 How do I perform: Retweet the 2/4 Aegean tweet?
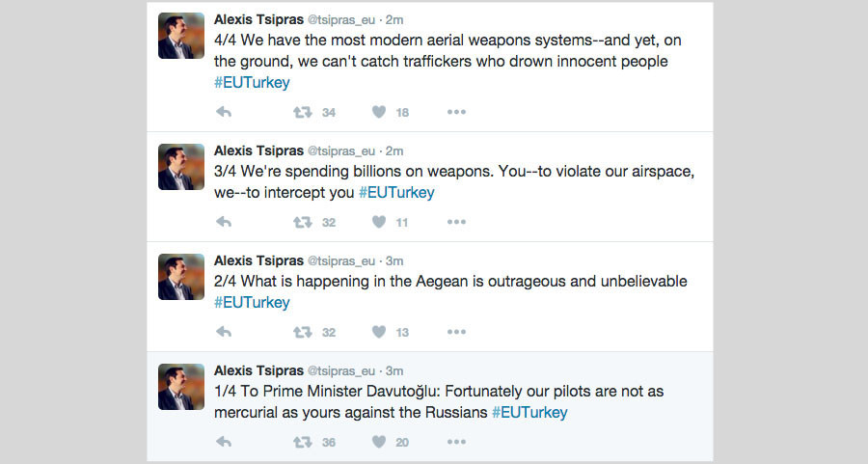coord(302,332)
